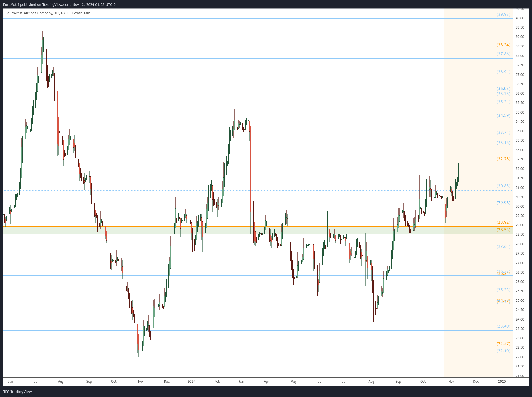532x397 pixels.
Task: Click the 33.00 price axis tick
Action: (520, 150)
